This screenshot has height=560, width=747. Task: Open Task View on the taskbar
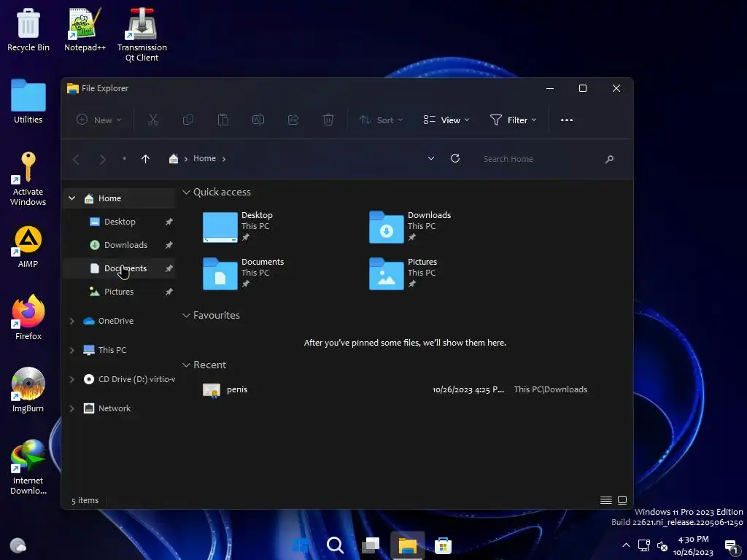click(x=371, y=545)
